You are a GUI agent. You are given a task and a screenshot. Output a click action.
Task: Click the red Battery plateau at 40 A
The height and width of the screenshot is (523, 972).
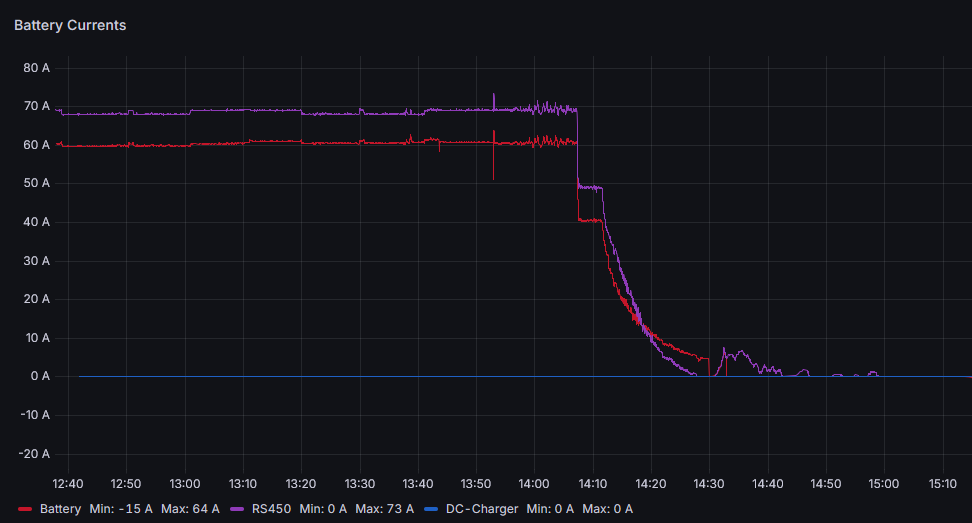(589, 219)
